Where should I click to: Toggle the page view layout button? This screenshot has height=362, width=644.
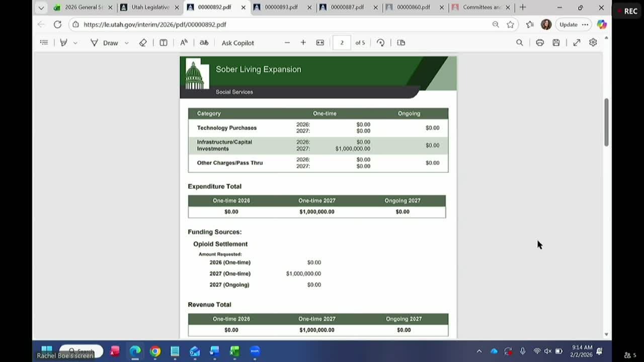(x=401, y=43)
